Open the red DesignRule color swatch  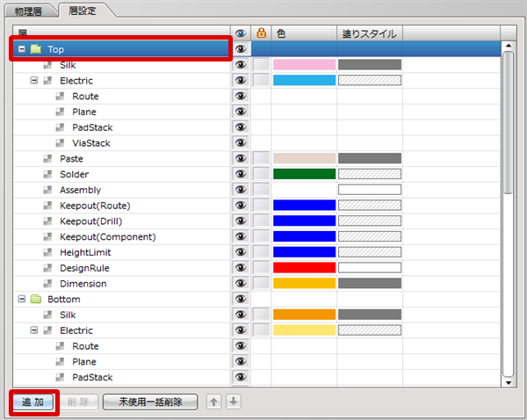pos(304,268)
